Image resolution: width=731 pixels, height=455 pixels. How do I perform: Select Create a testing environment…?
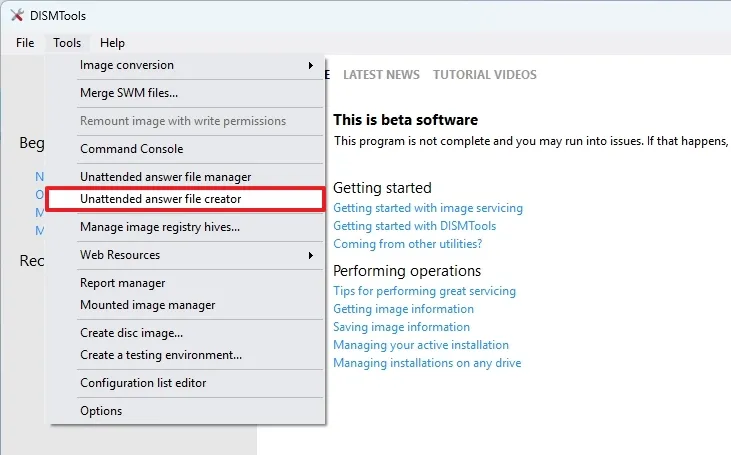pyautogui.click(x=186, y=355)
